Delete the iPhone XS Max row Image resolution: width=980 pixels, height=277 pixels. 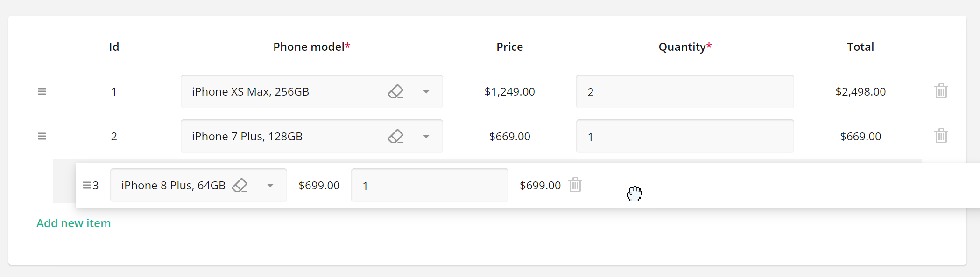[x=941, y=91]
